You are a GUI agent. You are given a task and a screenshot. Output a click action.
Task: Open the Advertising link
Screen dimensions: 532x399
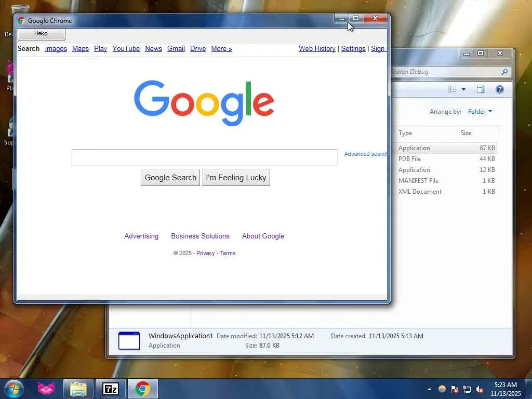[141, 236]
